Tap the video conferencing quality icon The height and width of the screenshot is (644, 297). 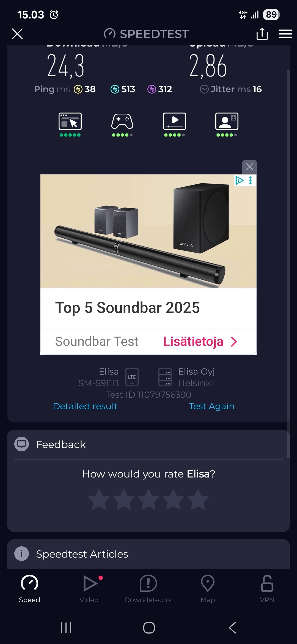[227, 121]
